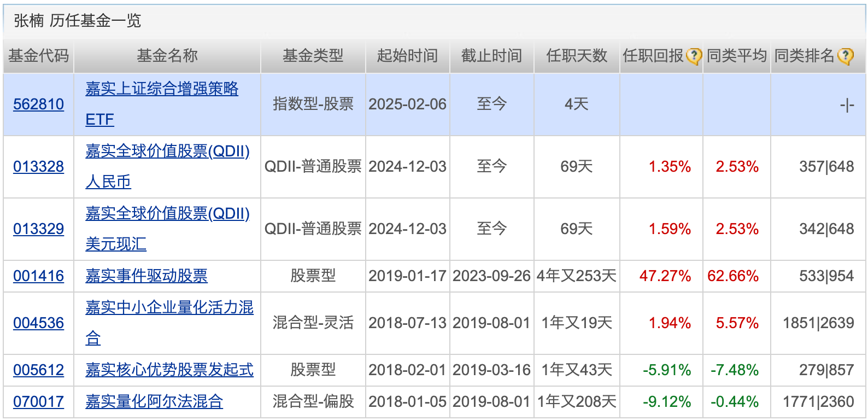Viewport: 868px width, 420px height.
Task: Open 嘉实全球价值股票(QDII)人民币 fund link
Action: click(x=167, y=166)
